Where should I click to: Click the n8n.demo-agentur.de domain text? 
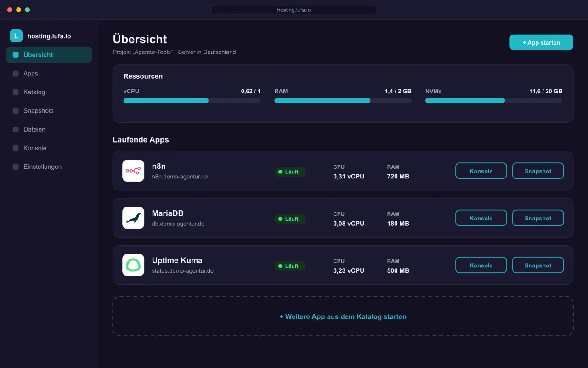[180, 177]
